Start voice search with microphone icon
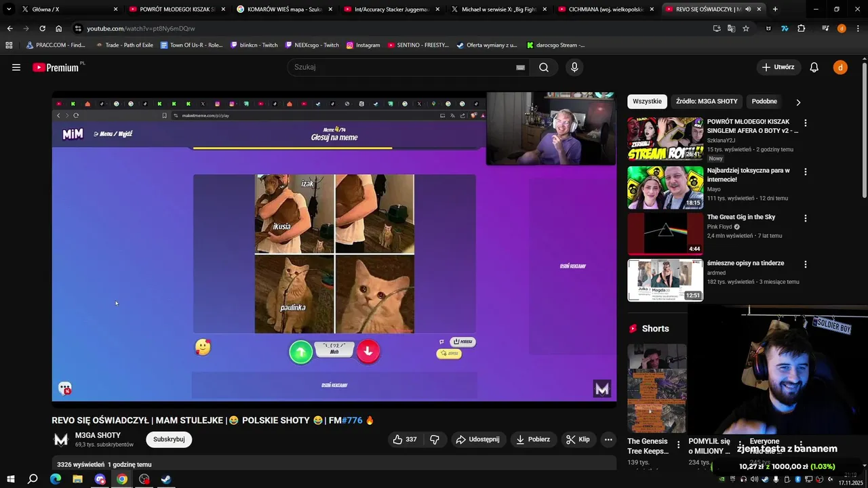Screen dimensions: 868x488 pyautogui.click(x=574, y=67)
